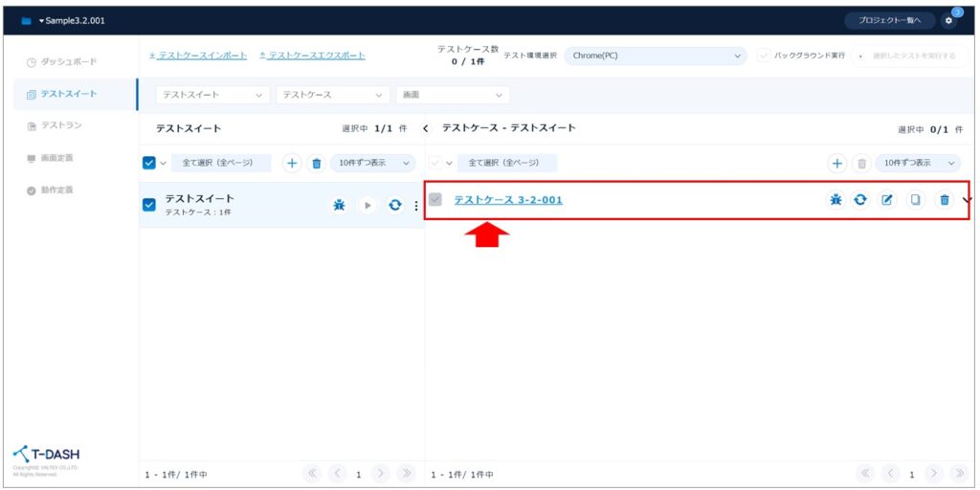The image size is (980, 490).
Task: Open 画面 filter dropdown
Action: (x=452, y=95)
